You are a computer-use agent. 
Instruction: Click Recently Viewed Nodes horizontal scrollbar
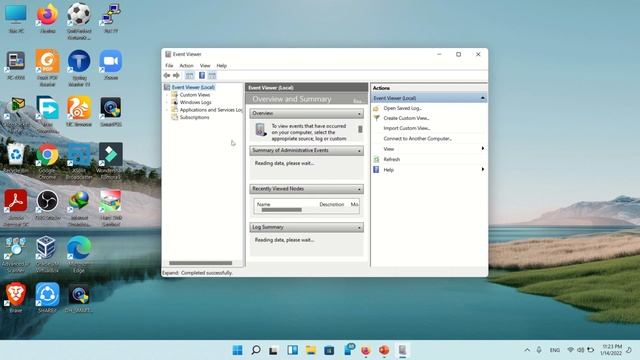coord(282,210)
